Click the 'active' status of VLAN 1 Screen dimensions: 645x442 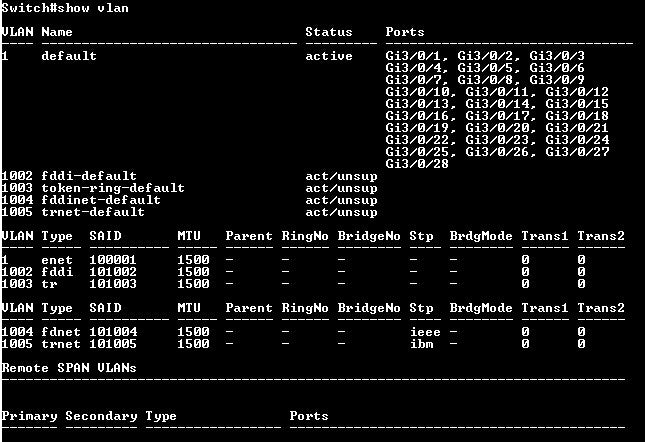pos(329,56)
